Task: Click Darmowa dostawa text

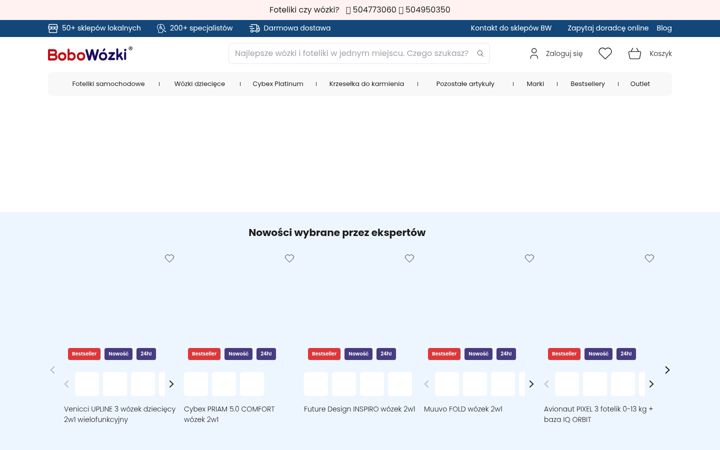Action: point(297,28)
